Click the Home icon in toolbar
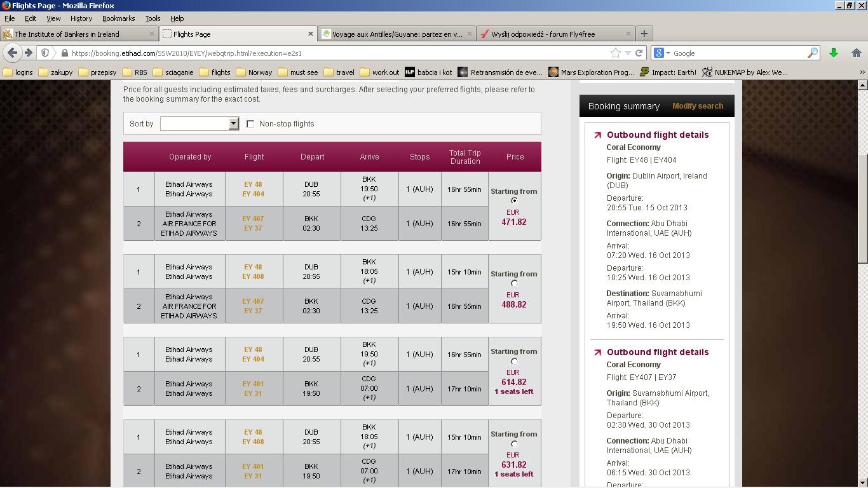 click(856, 53)
